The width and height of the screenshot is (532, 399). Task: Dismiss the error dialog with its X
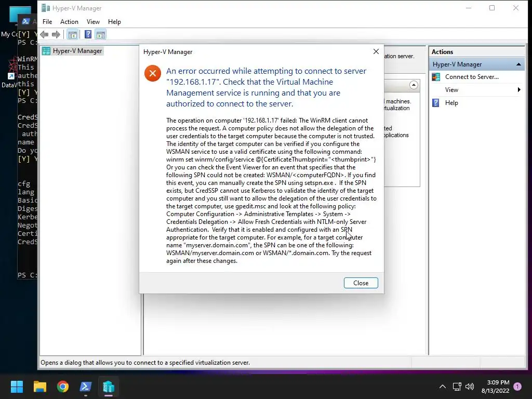[x=376, y=51]
